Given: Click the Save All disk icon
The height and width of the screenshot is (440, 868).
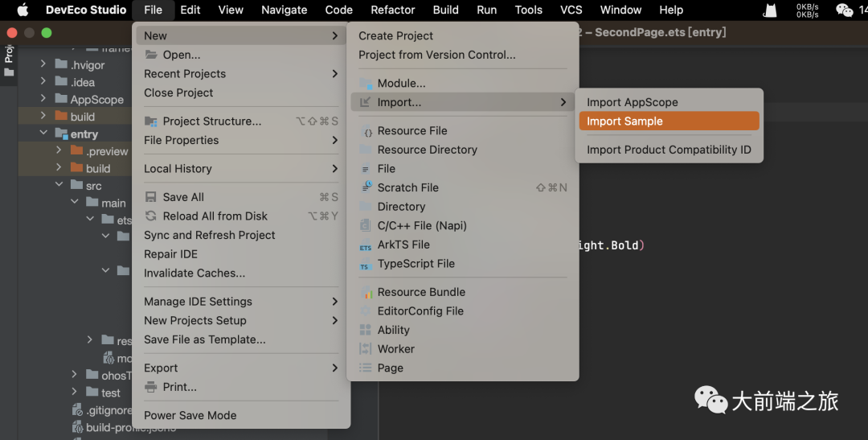Looking at the screenshot, I should pos(150,198).
